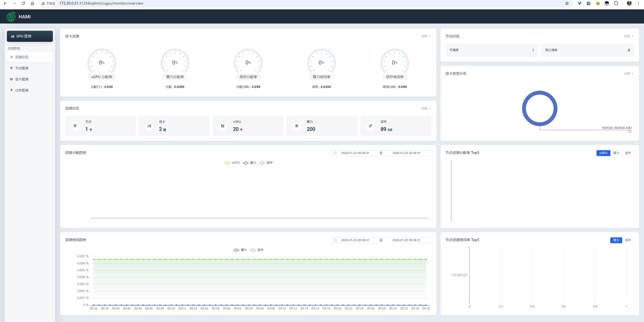Bookmark this page with star icon
Screen dimensions: 644x322
[x=567, y=3]
